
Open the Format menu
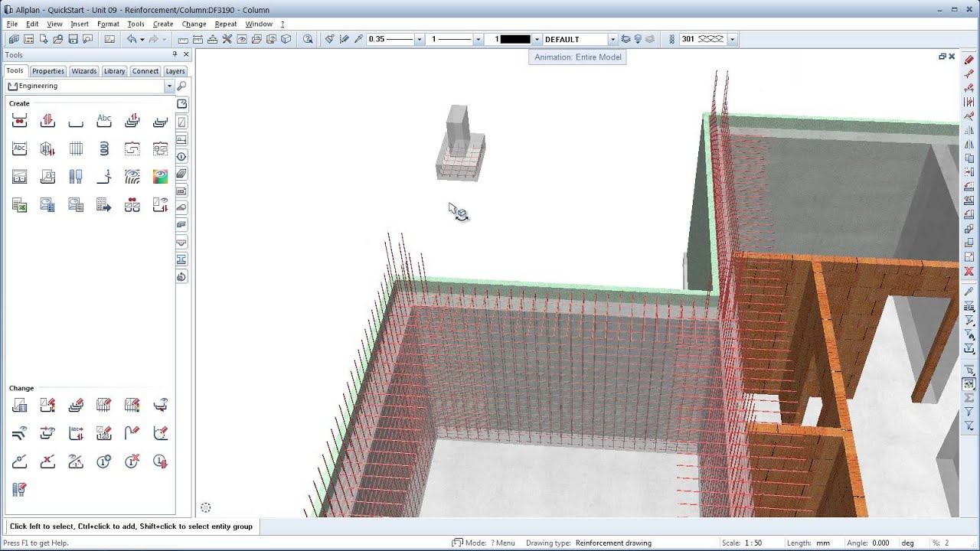point(108,24)
